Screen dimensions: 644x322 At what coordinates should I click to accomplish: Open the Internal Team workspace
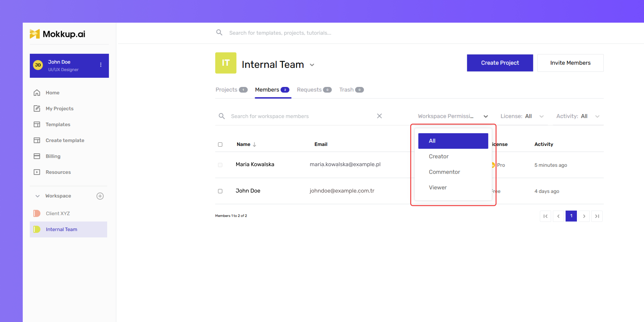[68, 229]
